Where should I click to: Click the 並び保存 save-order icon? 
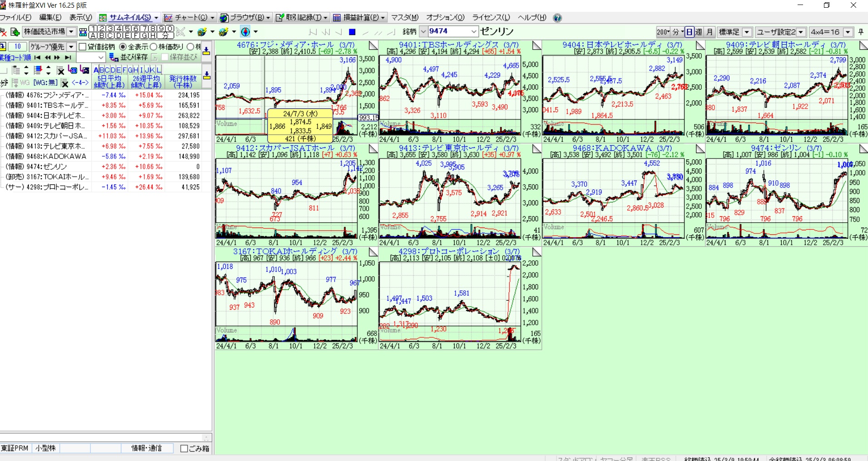click(x=114, y=57)
